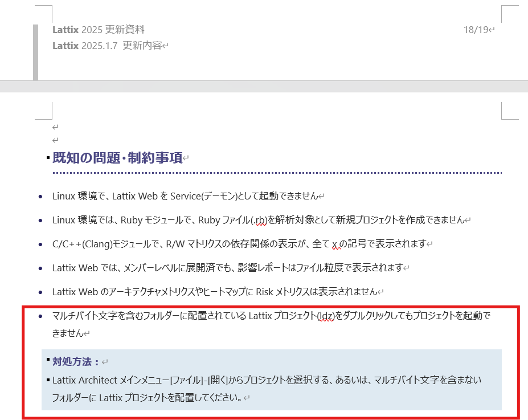
Task: Place cursor on first empty paragraph mark
Action: pyautogui.click(x=55, y=127)
